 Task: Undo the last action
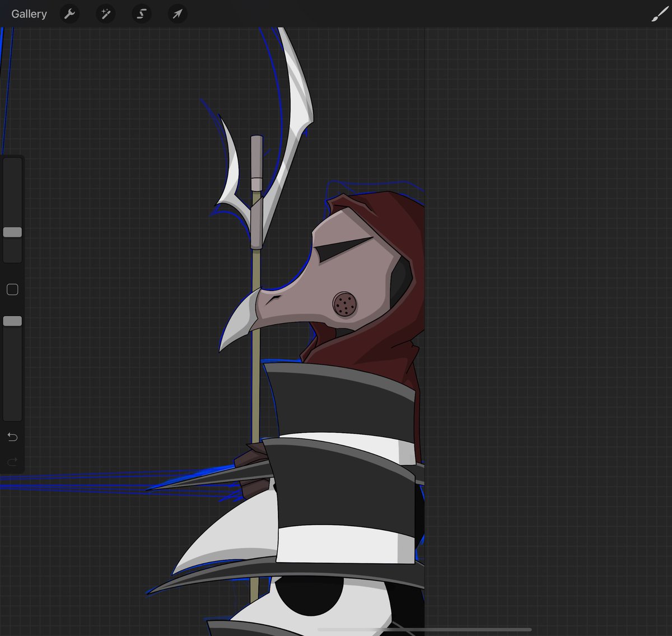coord(12,437)
